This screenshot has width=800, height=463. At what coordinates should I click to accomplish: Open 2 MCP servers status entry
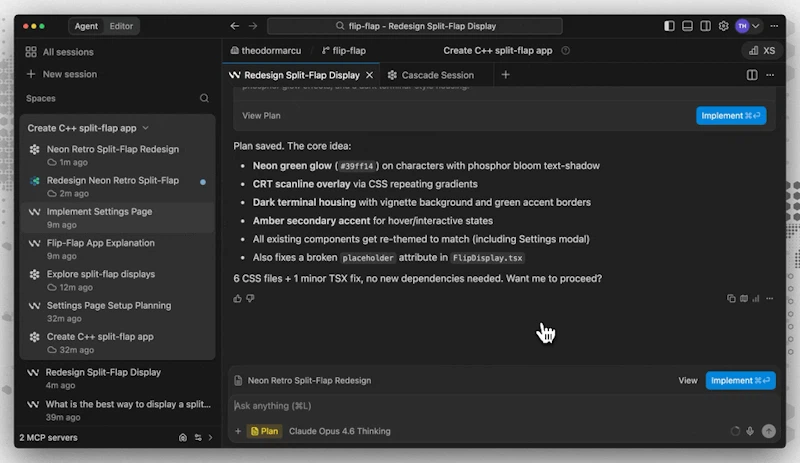(x=48, y=437)
